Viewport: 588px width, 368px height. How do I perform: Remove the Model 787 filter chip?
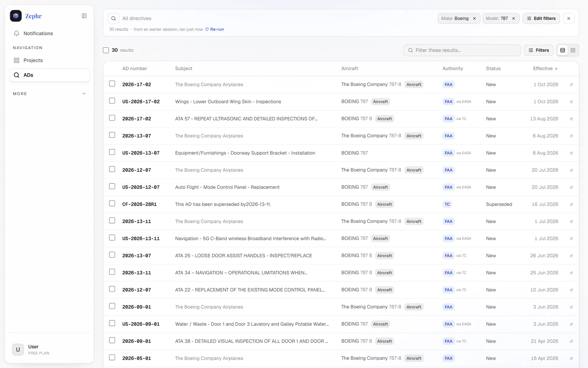click(x=514, y=18)
